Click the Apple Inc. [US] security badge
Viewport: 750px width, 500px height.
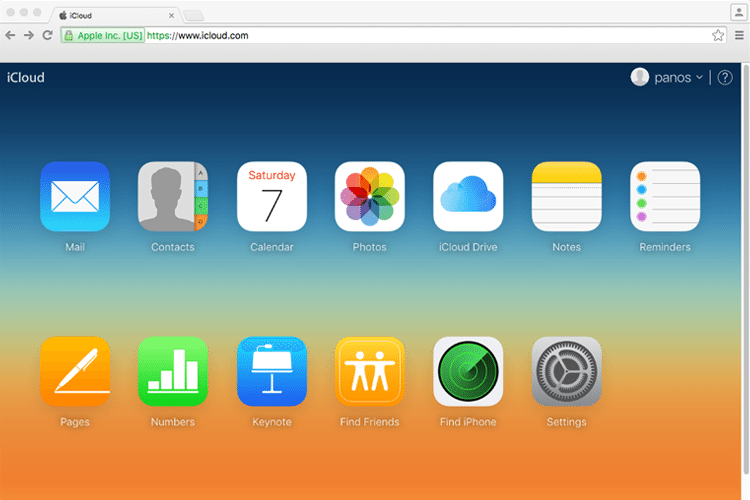(103, 35)
